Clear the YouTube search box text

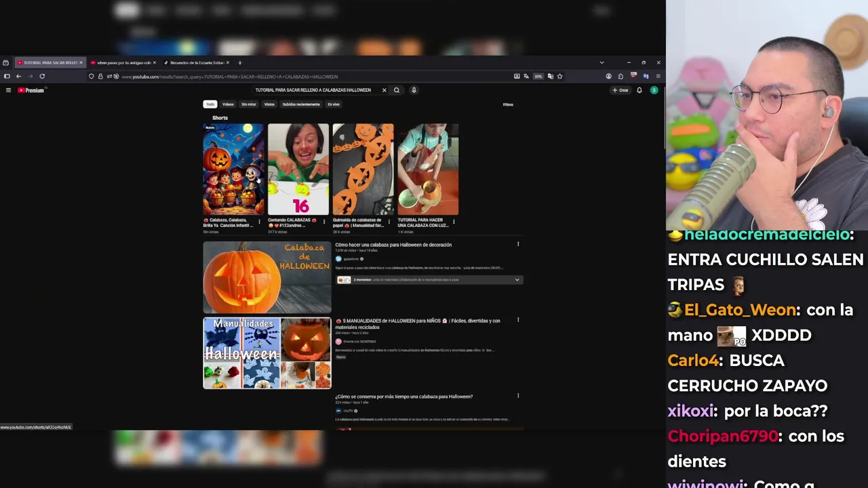384,90
